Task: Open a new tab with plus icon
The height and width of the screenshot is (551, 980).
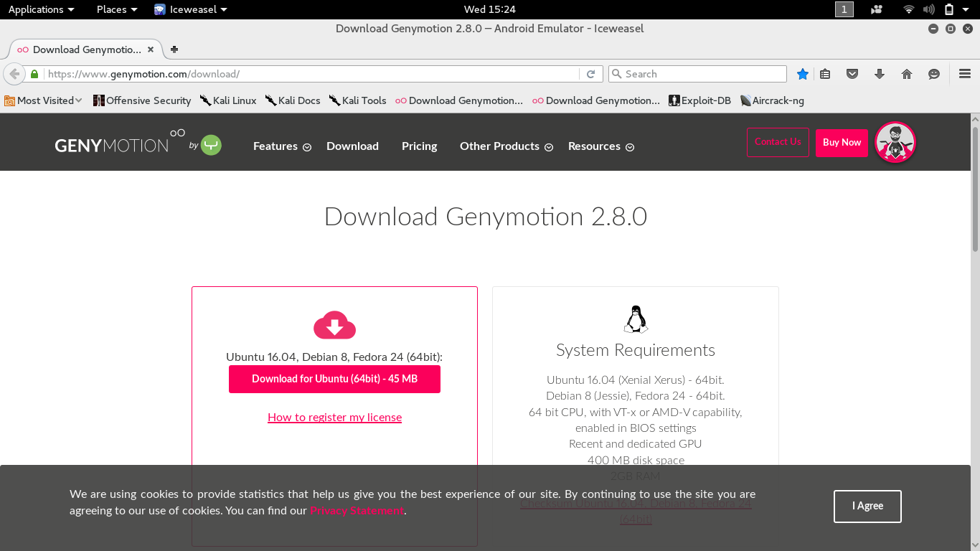Action: [x=174, y=50]
